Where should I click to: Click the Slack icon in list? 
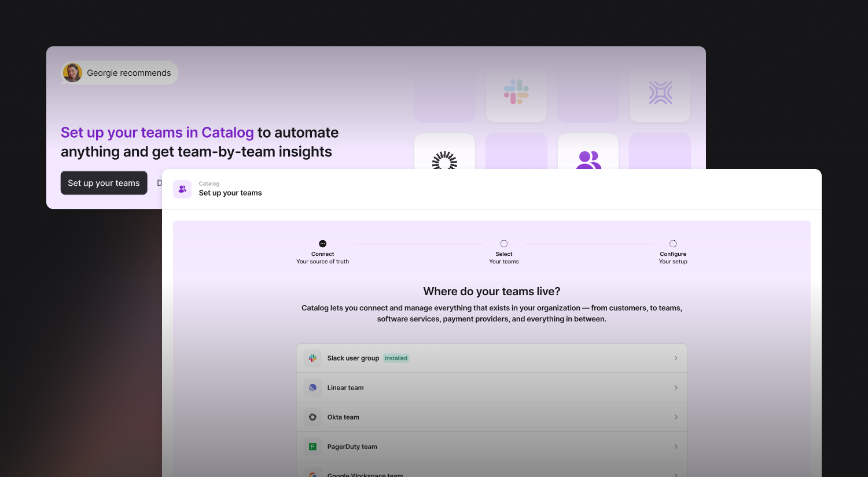tap(312, 358)
